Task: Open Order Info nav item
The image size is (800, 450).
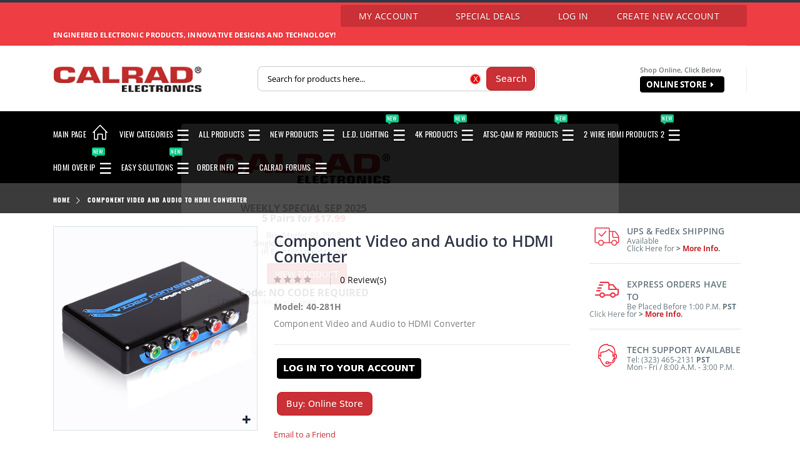Action: [x=215, y=168]
